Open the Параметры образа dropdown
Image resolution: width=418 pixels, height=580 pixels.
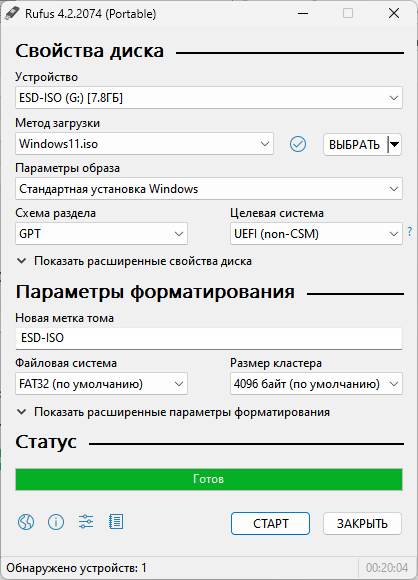pyautogui.click(x=209, y=189)
